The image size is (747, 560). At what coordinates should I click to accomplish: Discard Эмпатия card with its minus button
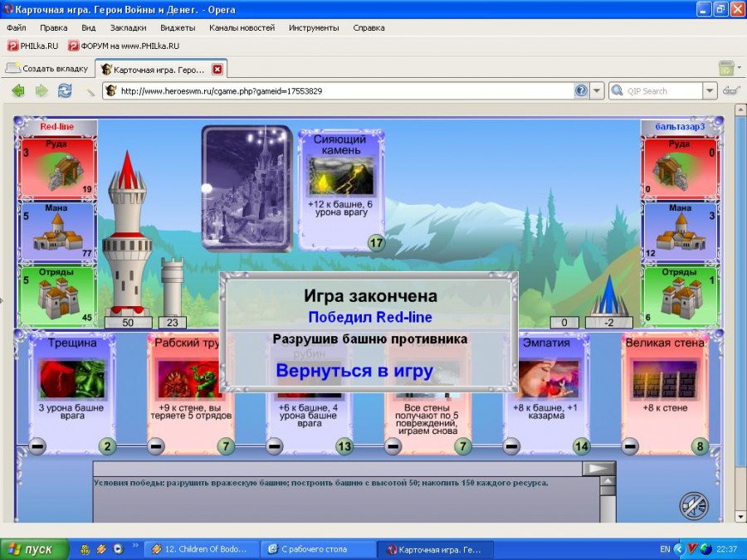pos(511,446)
